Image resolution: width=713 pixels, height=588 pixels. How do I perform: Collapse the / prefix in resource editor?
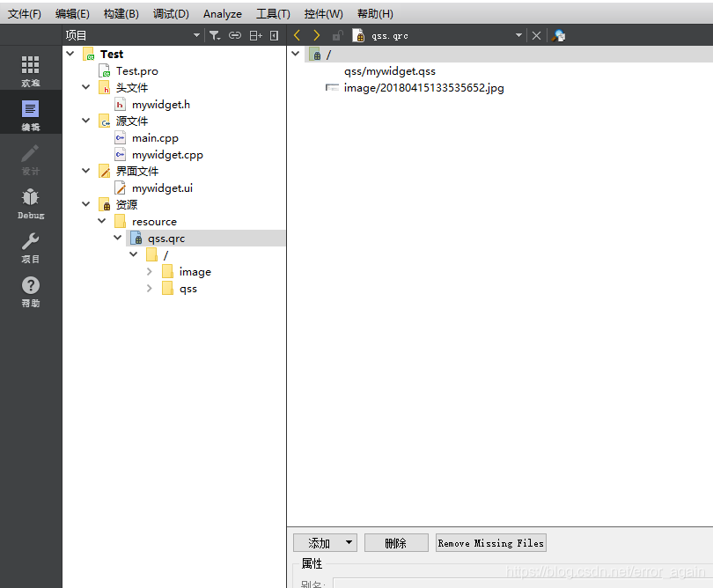point(296,54)
